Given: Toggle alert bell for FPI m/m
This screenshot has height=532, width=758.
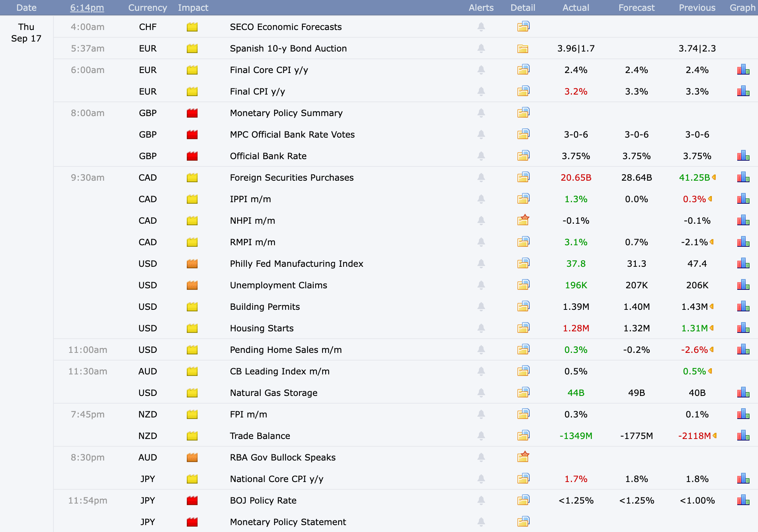Looking at the screenshot, I should 481,414.
